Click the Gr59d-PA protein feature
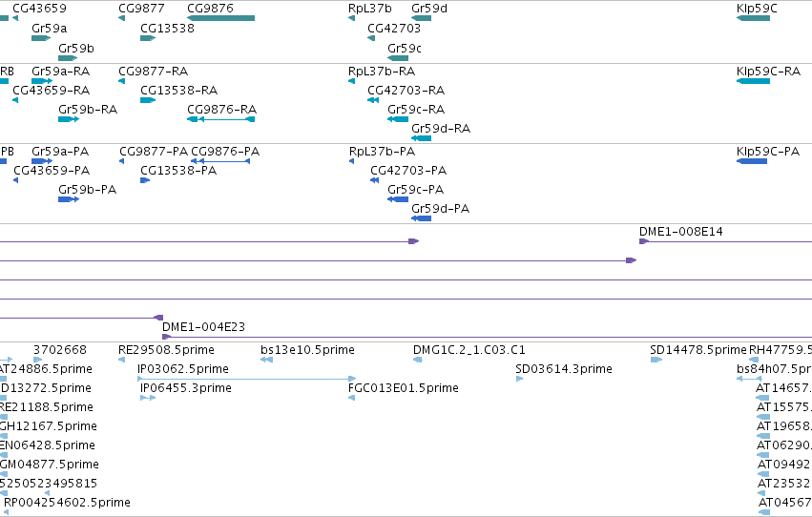Screen dimensions: 812x517 point(421,218)
